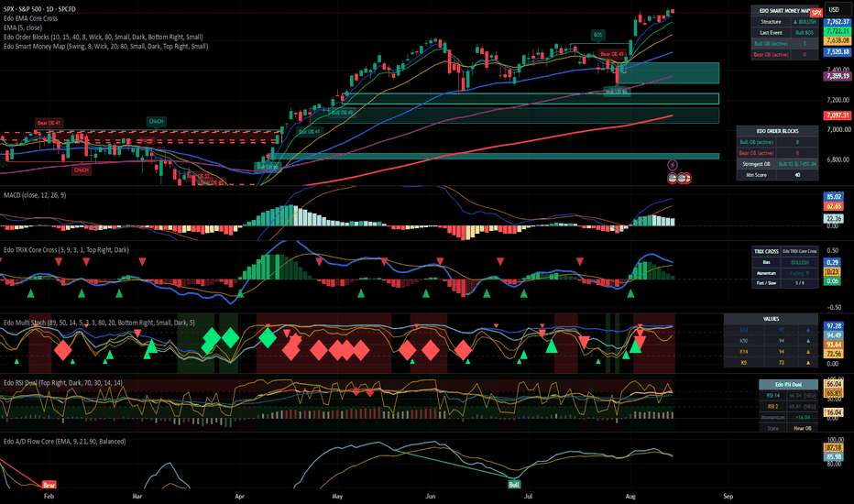Click the MACD signal label 62.65
This screenshot has width=854, height=504.
[x=833, y=206]
